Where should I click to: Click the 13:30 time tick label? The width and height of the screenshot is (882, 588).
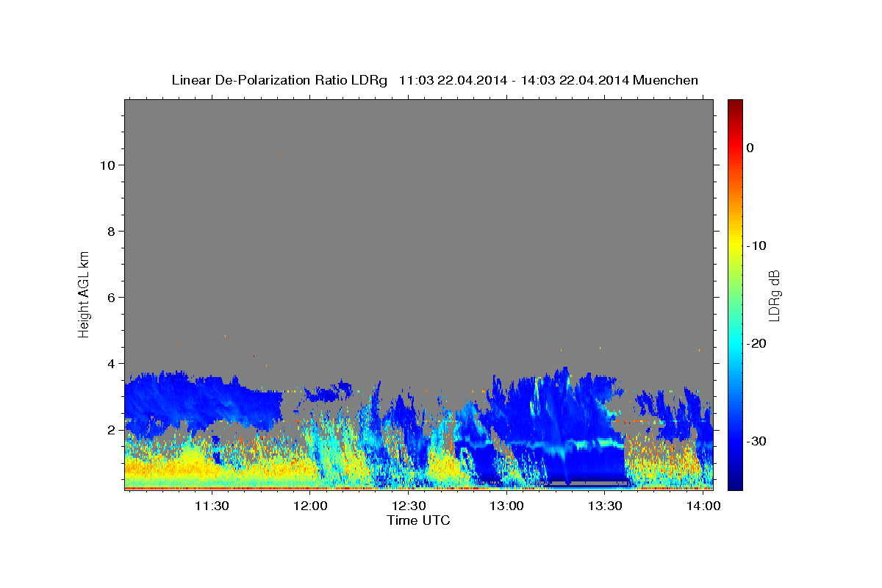(606, 506)
